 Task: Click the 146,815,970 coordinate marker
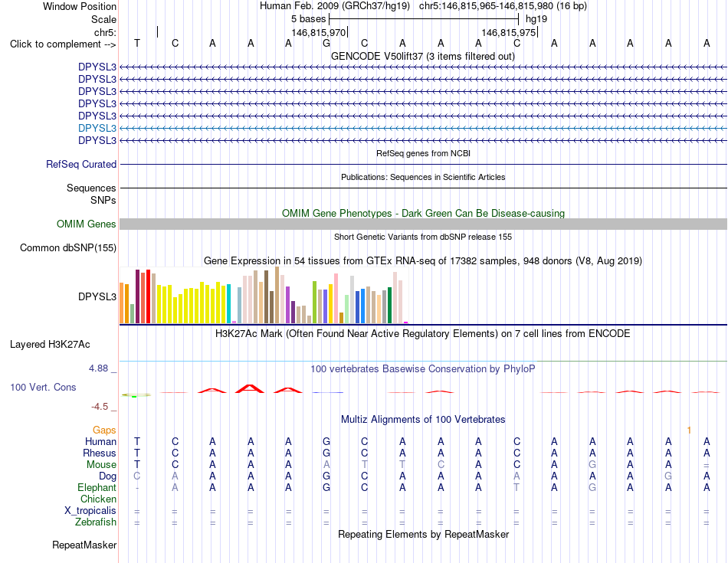point(319,32)
